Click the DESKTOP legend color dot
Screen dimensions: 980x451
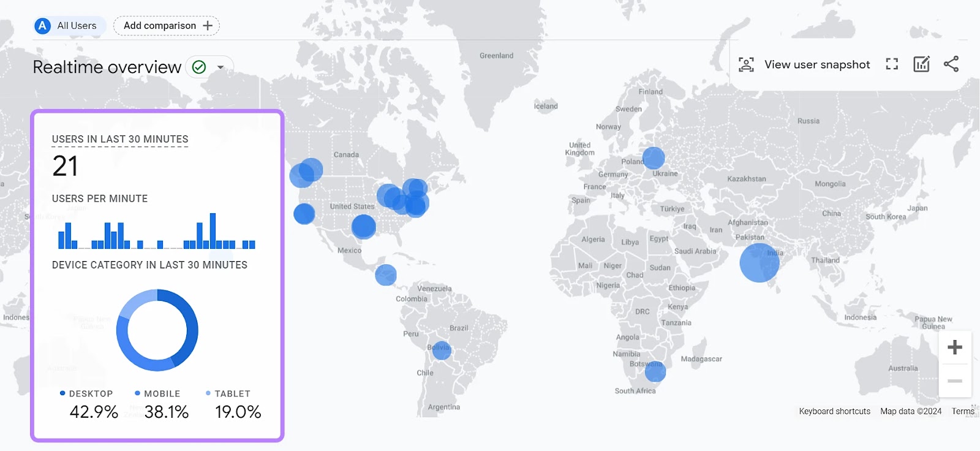[62, 393]
